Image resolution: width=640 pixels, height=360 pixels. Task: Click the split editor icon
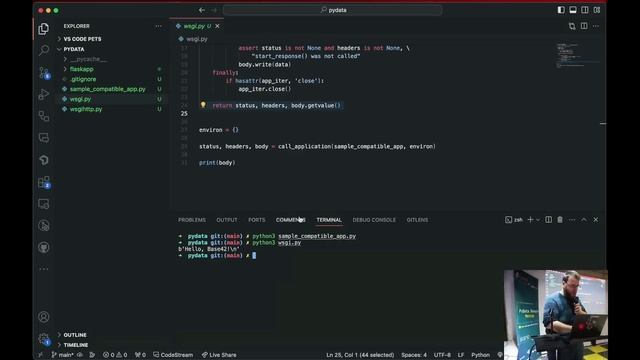[584, 26]
